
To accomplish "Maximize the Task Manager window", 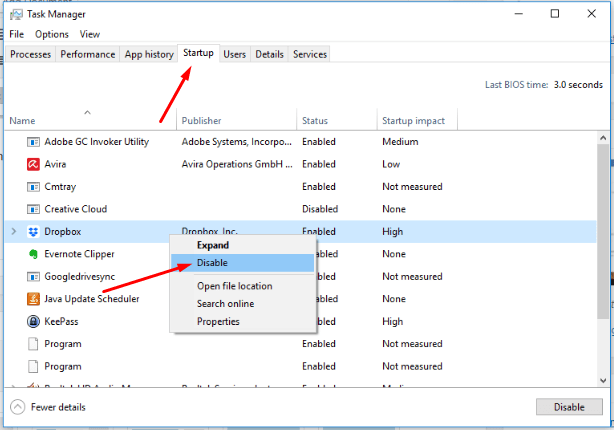I will pos(554,14).
